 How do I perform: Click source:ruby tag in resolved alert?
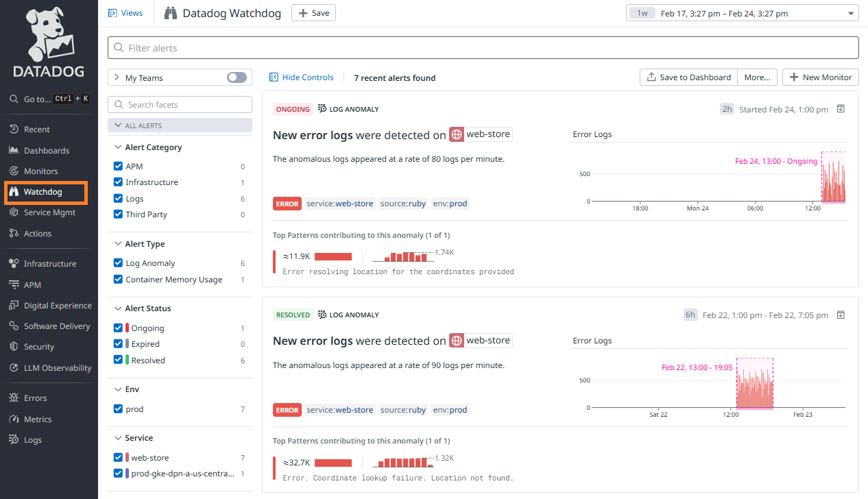click(x=403, y=410)
